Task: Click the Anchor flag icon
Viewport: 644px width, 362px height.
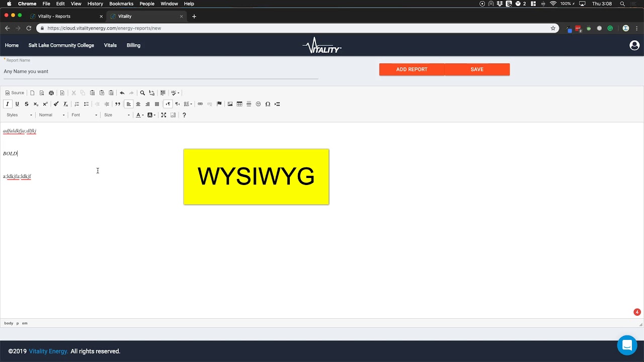Action: [219, 104]
